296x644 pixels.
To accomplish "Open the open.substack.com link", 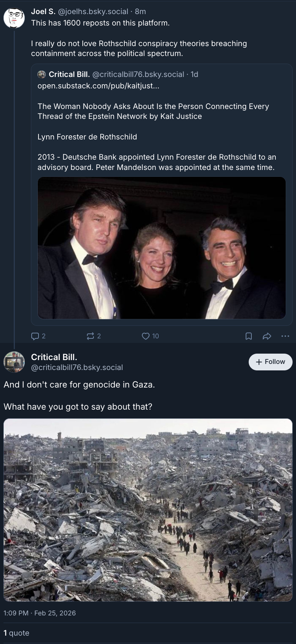I will pos(98,86).
